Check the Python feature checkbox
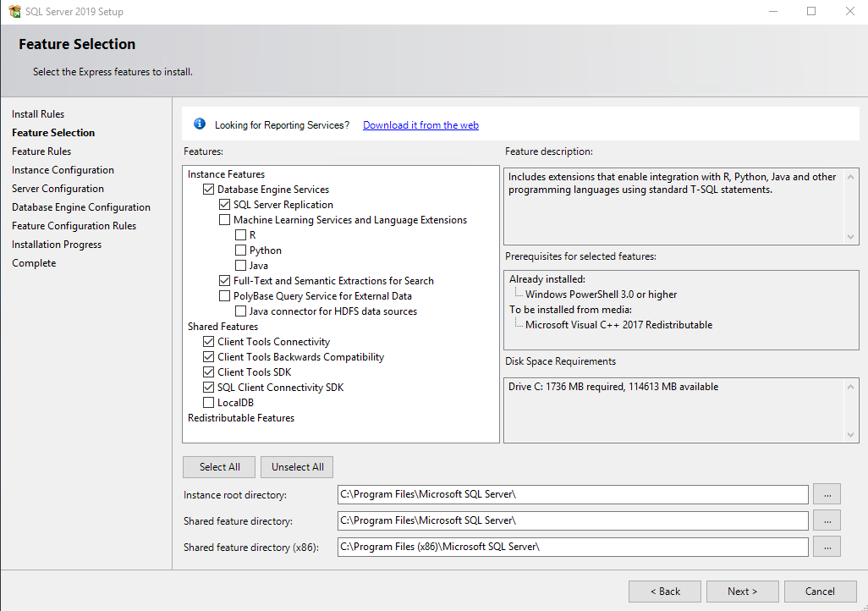Screen dimensions: 868x611 pos(241,250)
